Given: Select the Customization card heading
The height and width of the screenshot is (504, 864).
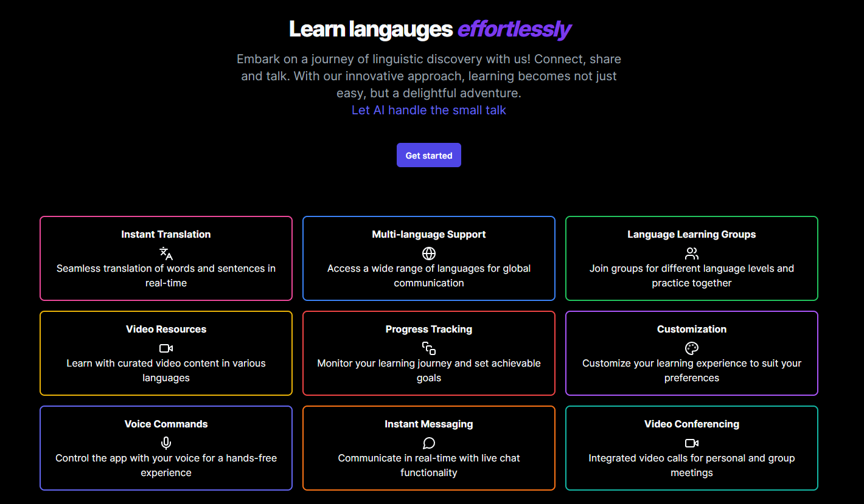Looking at the screenshot, I should point(692,329).
